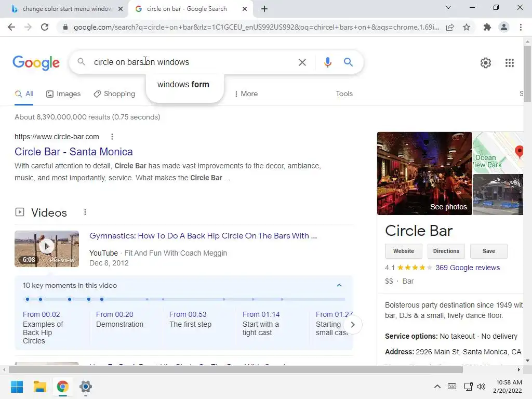View site lock information icon
The height and width of the screenshot is (399, 532).
65,27
